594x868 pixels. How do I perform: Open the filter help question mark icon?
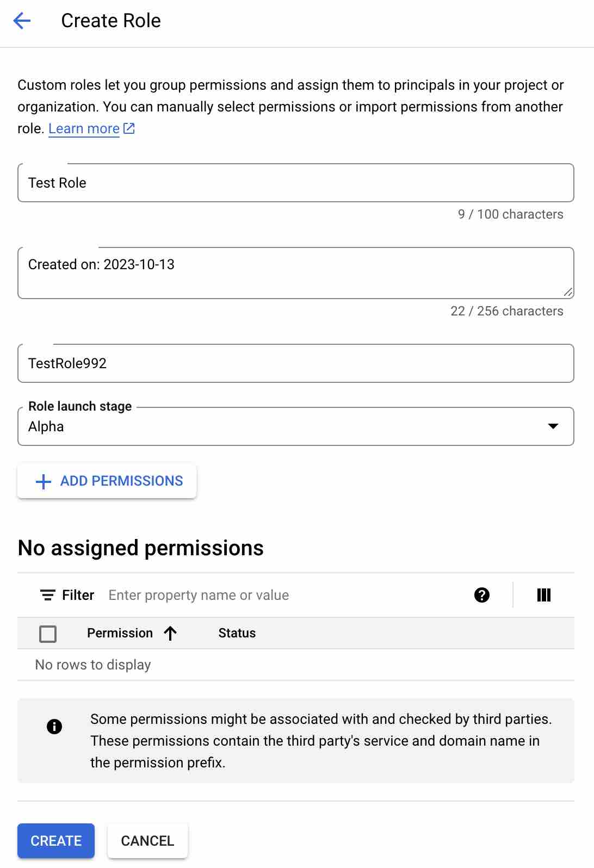tap(481, 595)
